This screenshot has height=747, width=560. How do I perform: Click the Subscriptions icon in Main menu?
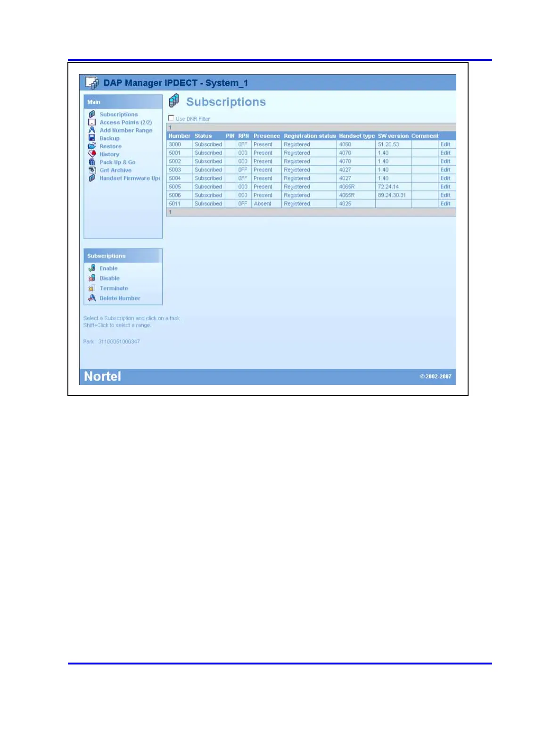tap(92, 114)
